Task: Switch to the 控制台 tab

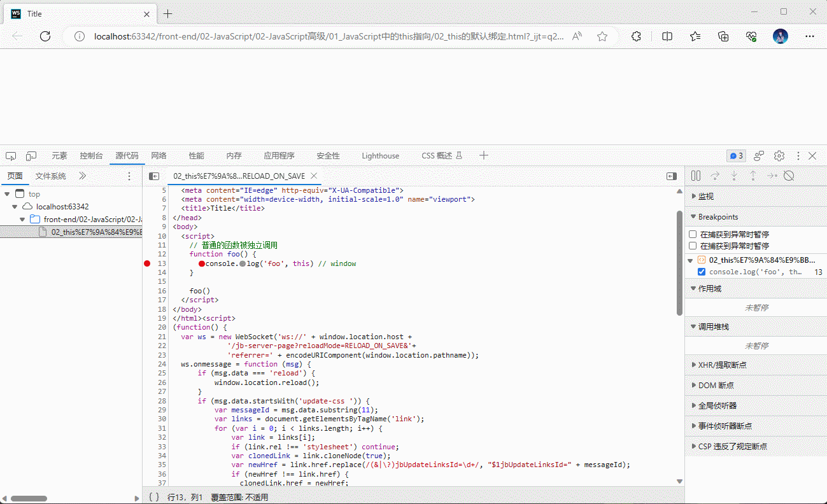Action: pos(91,156)
